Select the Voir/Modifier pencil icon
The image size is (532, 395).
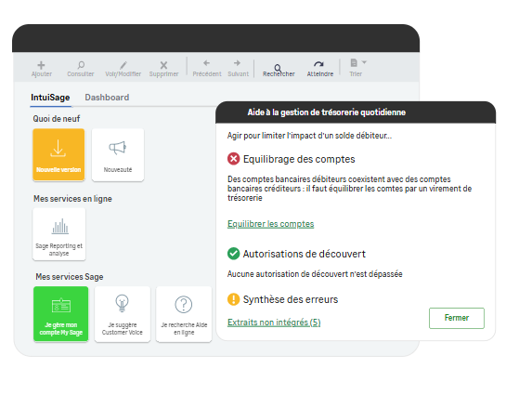123,65
